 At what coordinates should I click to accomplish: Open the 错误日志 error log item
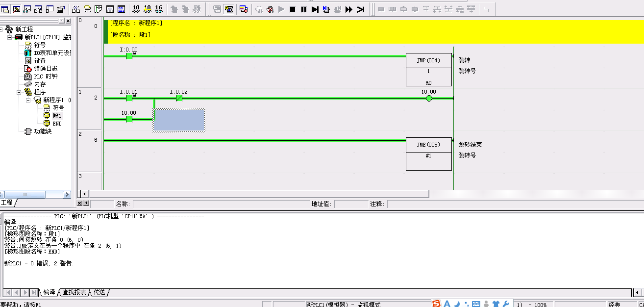click(45, 69)
